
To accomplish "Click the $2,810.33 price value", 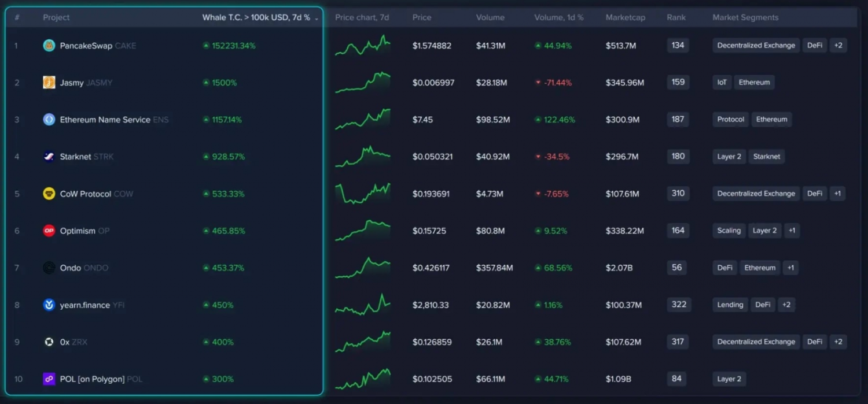I will pos(431,305).
